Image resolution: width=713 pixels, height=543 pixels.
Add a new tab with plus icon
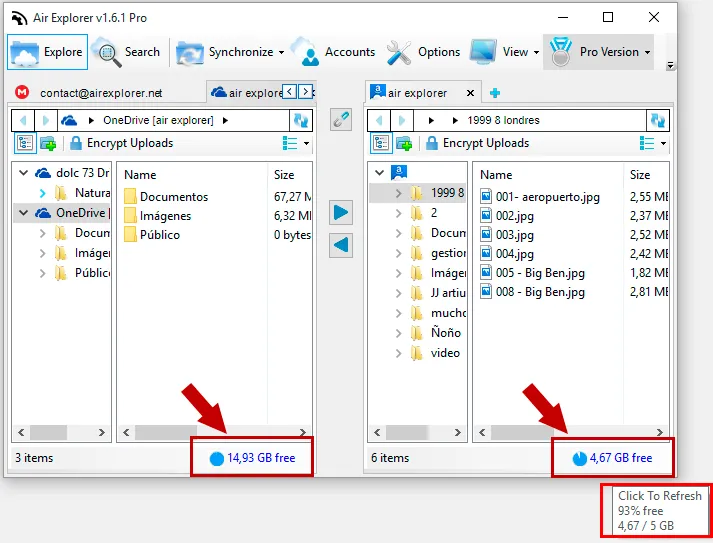[495, 93]
